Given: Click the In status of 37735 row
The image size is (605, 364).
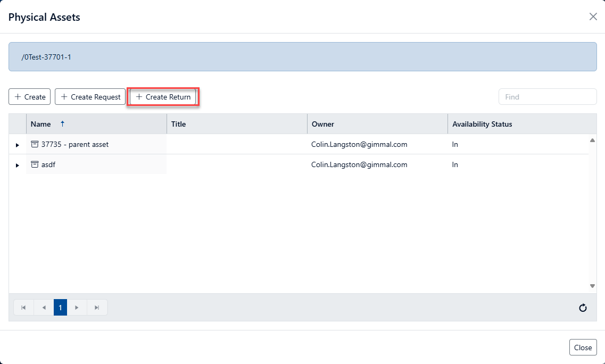Looking at the screenshot, I should click(x=455, y=144).
